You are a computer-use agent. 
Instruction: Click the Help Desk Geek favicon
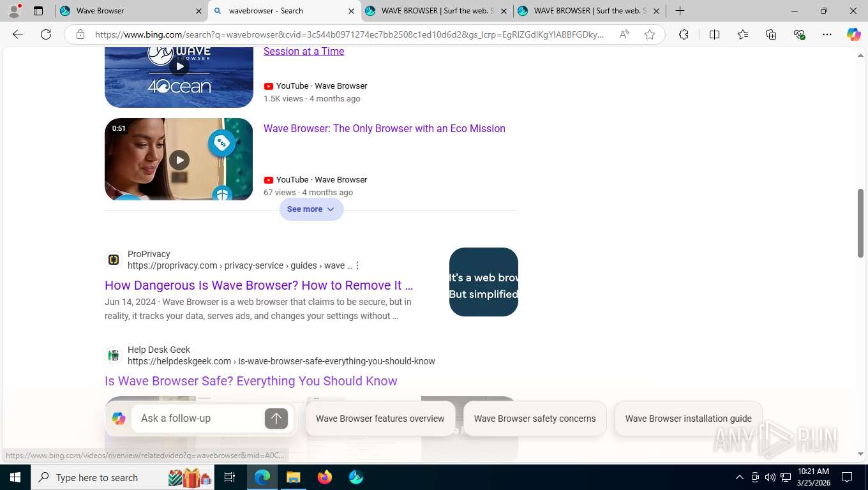click(114, 355)
